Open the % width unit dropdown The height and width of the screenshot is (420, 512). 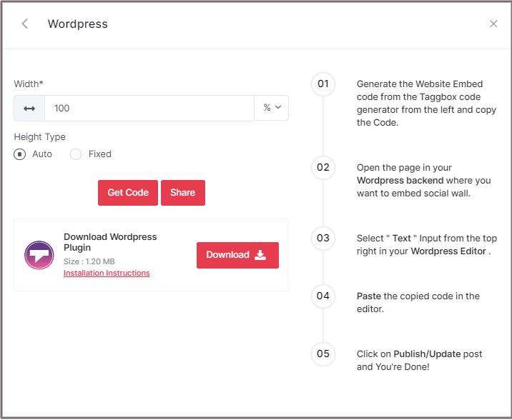pos(272,108)
